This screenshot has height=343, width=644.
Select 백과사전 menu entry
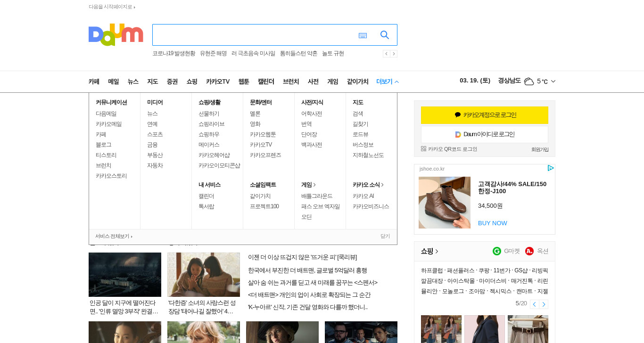pyautogui.click(x=312, y=145)
